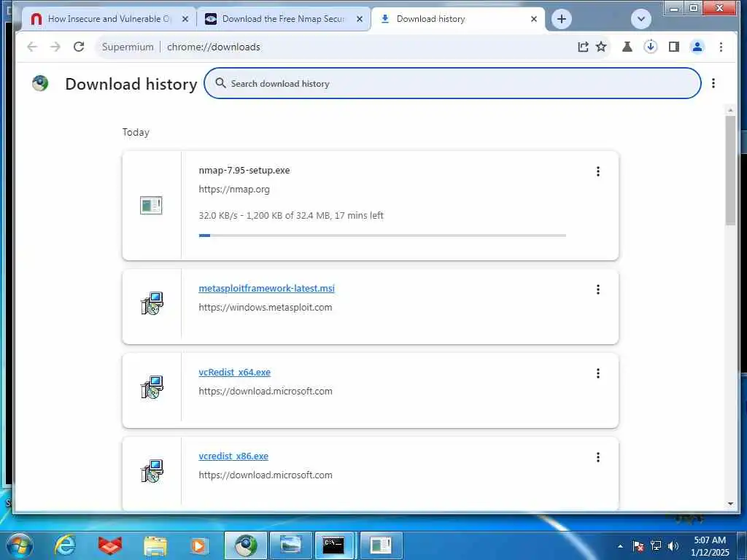Show the downloads bubble in toolbar
This screenshot has height=560, width=747.
(650, 47)
